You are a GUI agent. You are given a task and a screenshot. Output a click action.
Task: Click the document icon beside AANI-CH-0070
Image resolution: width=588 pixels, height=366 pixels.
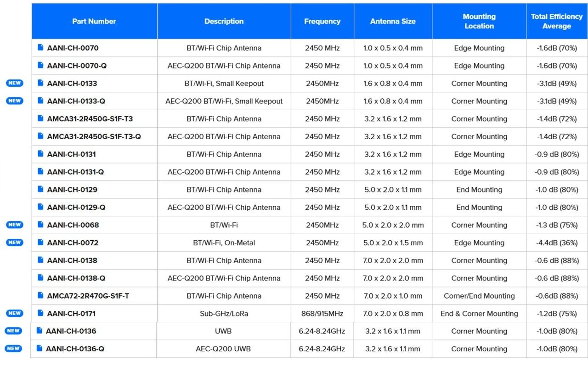click(40, 48)
